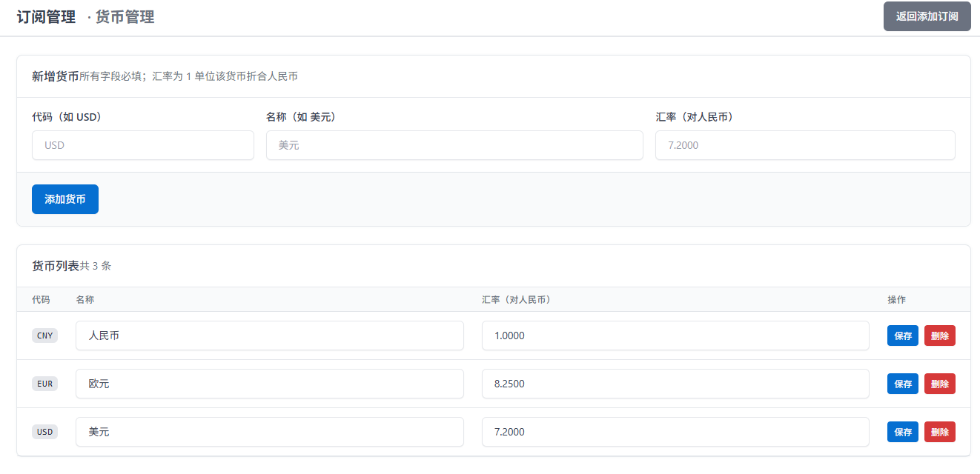
Task: Delete the EUR currency row
Action: tap(939, 384)
